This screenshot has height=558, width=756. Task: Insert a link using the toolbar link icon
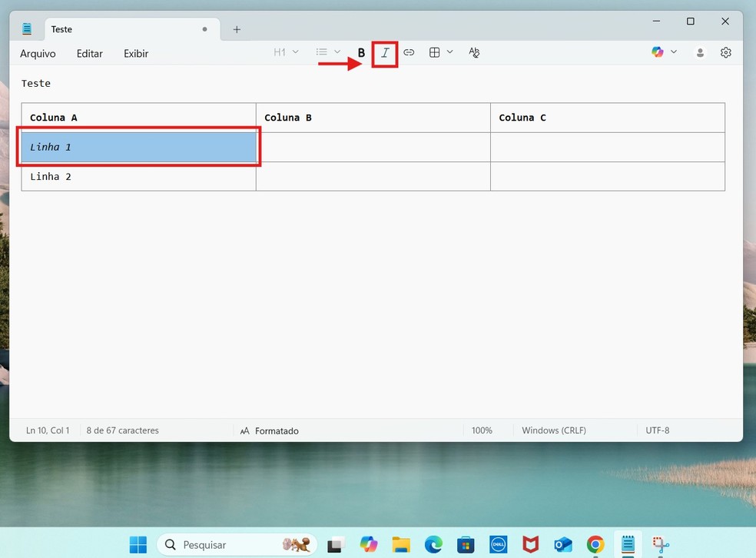pos(409,52)
